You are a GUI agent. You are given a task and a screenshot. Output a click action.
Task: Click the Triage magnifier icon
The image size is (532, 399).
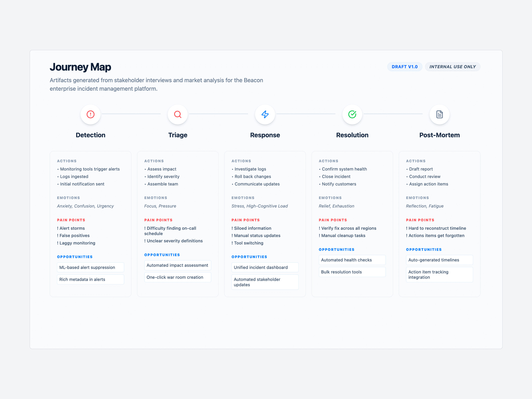178,114
